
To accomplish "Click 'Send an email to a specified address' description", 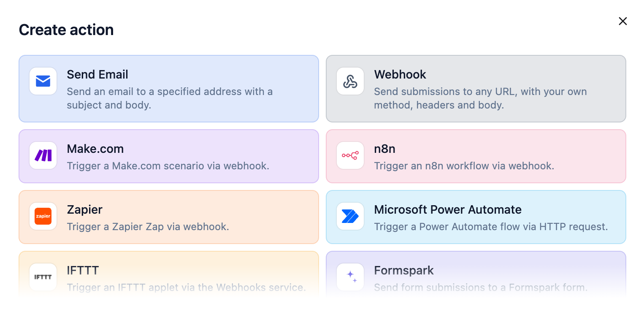I will 170,98.
